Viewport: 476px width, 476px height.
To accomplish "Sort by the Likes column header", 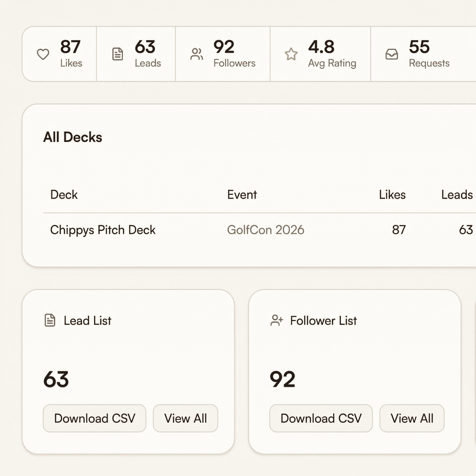I will point(393,195).
